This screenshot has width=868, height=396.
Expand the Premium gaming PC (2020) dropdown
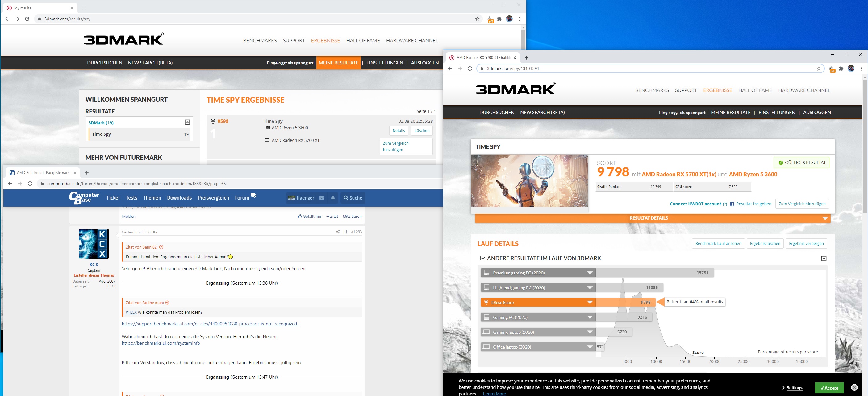coord(590,273)
